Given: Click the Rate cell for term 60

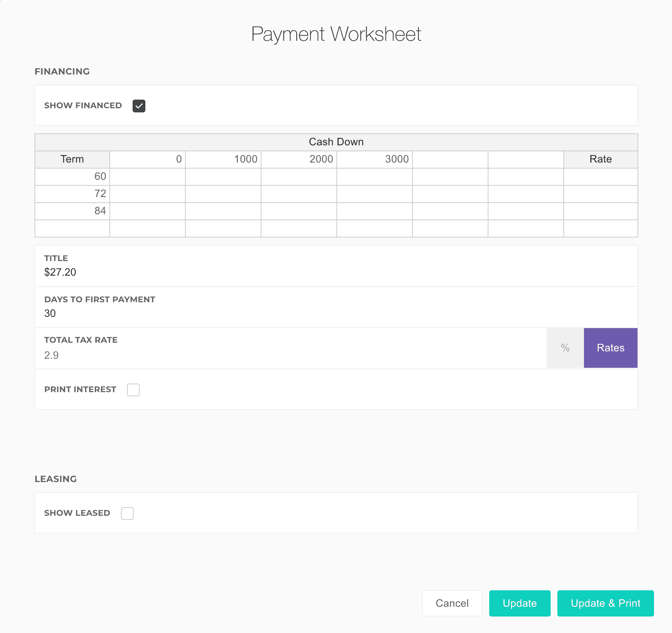Looking at the screenshot, I should [x=600, y=176].
